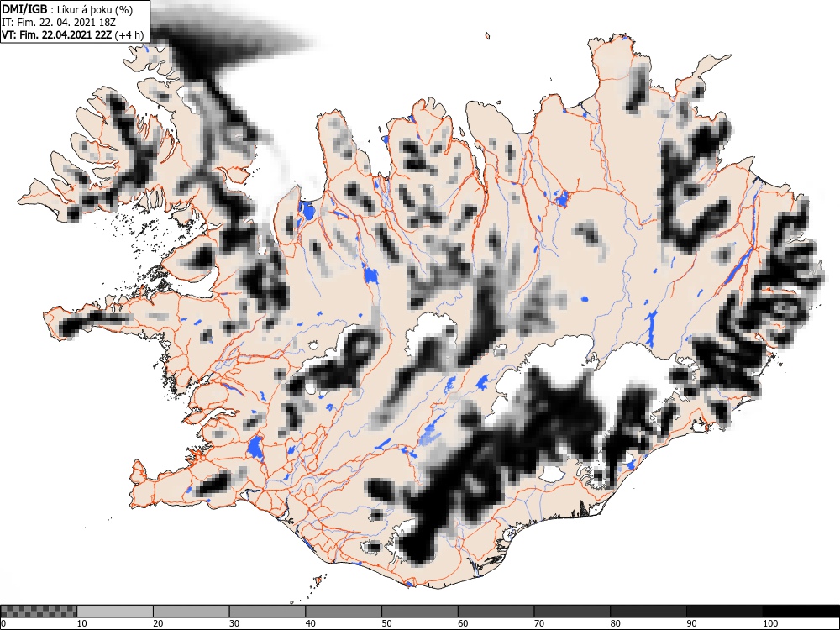Click the legend label '80'
Screen dimensions: 840x630
(x=616, y=623)
